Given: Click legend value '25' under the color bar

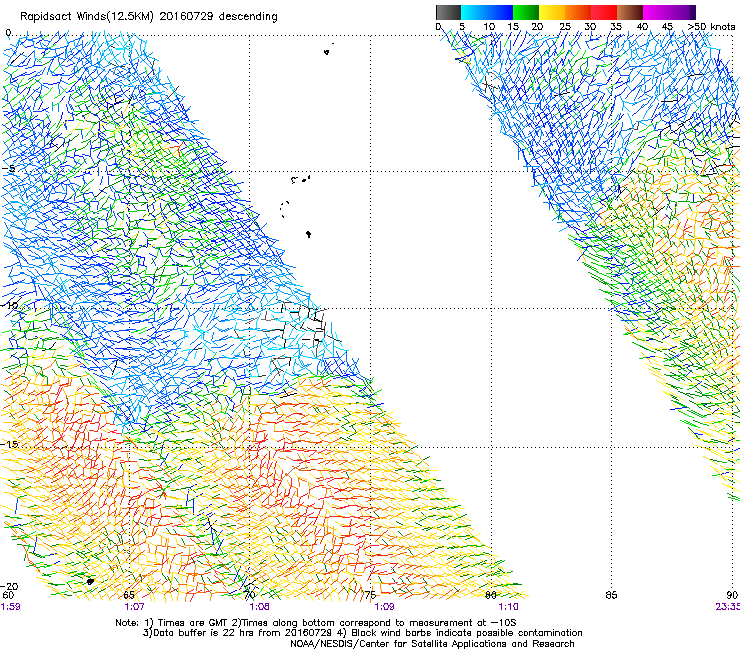Looking at the screenshot, I should point(564,27).
